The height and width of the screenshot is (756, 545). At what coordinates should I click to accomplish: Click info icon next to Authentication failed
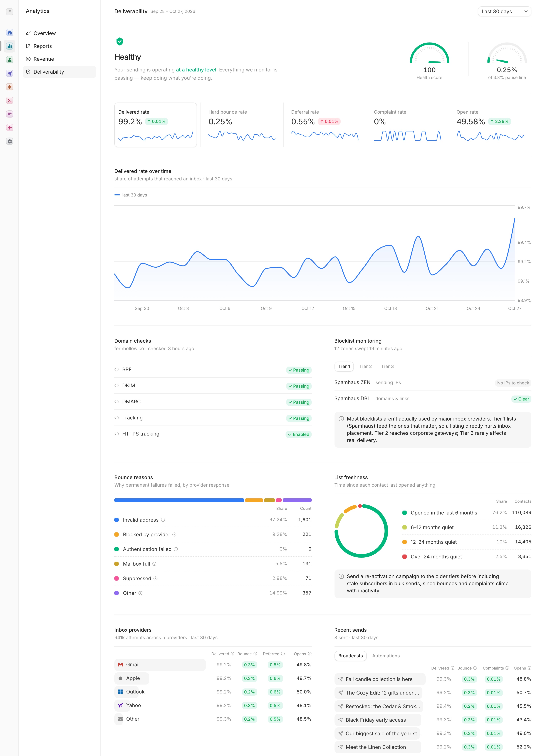[x=176, y=549]
